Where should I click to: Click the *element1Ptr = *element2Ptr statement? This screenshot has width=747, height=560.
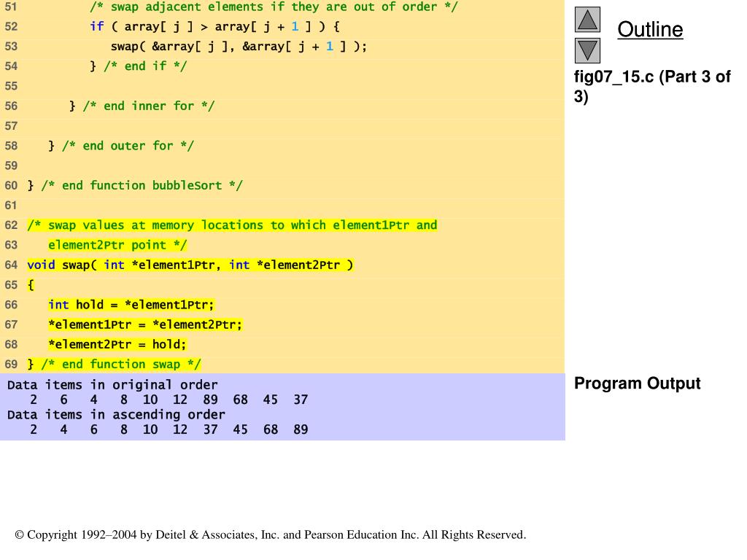click(x=145, y=324)
